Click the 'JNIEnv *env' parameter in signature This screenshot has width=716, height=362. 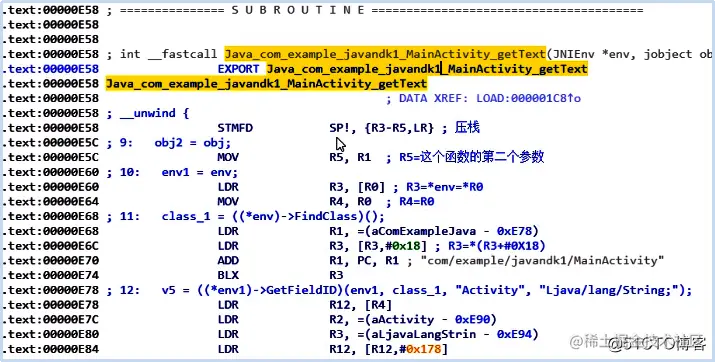pyautogui.click(x=593, y=54)
